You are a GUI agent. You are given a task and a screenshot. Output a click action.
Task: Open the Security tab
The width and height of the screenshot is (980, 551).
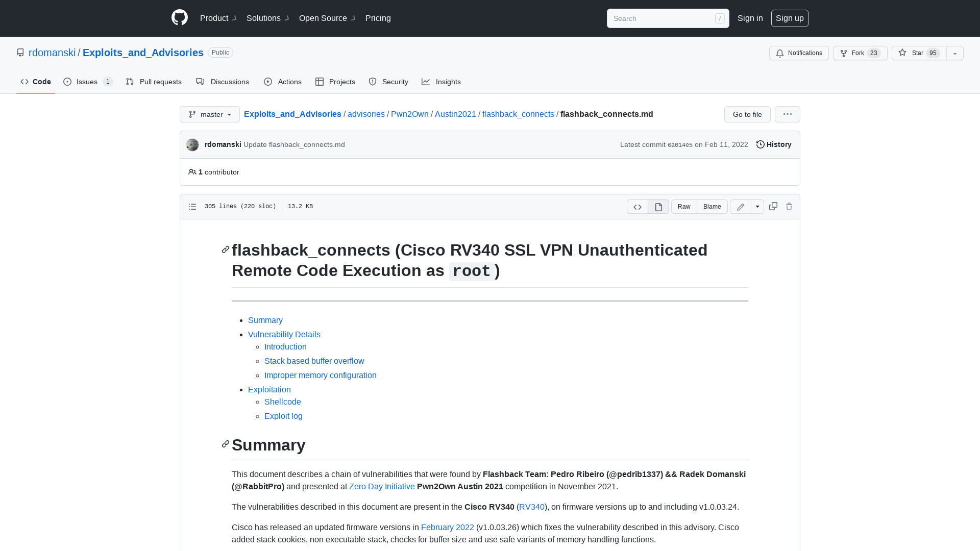[x=388, y=82]
